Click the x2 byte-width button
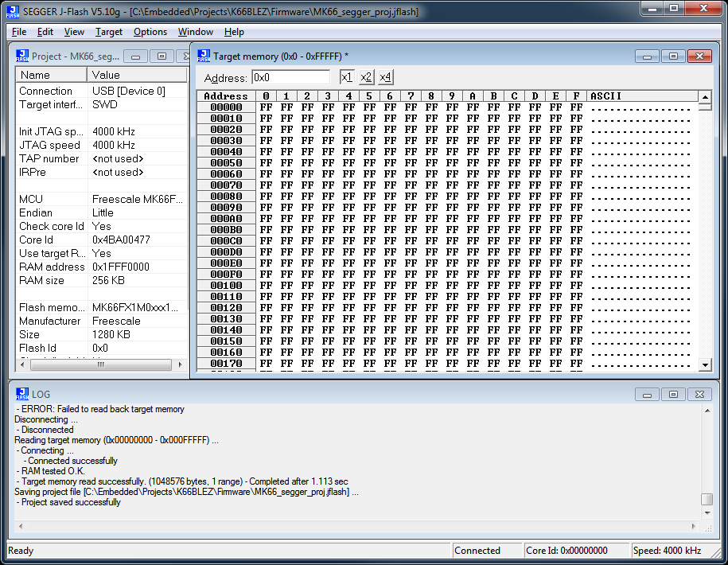This screenshot has height=565, width=728. pyautogui.click(x=366, y=77)
